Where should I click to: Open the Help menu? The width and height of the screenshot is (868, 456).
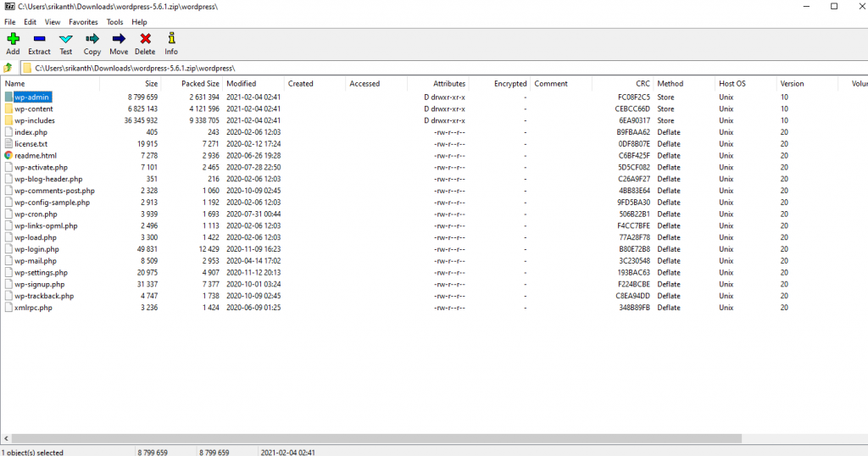pos(139,22)
